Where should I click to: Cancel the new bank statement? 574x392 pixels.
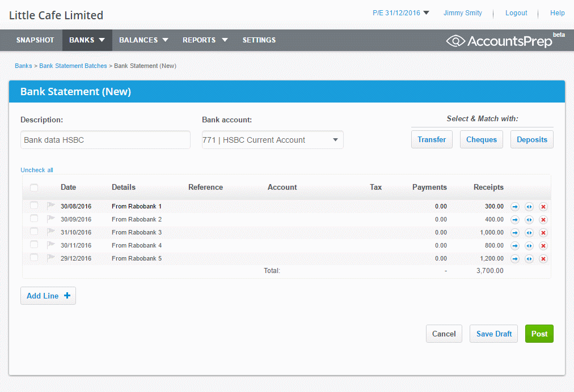tap(444, 334)
